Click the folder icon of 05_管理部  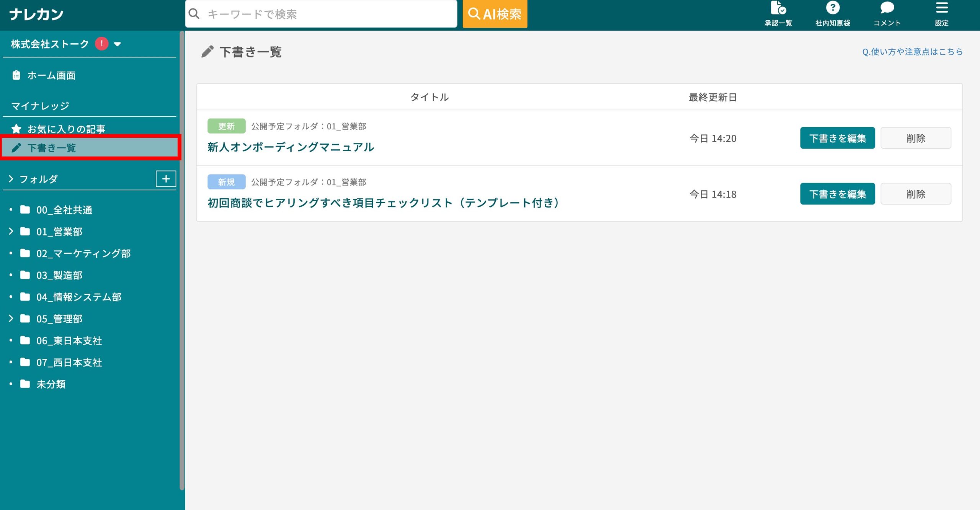[x=25, y=319]
